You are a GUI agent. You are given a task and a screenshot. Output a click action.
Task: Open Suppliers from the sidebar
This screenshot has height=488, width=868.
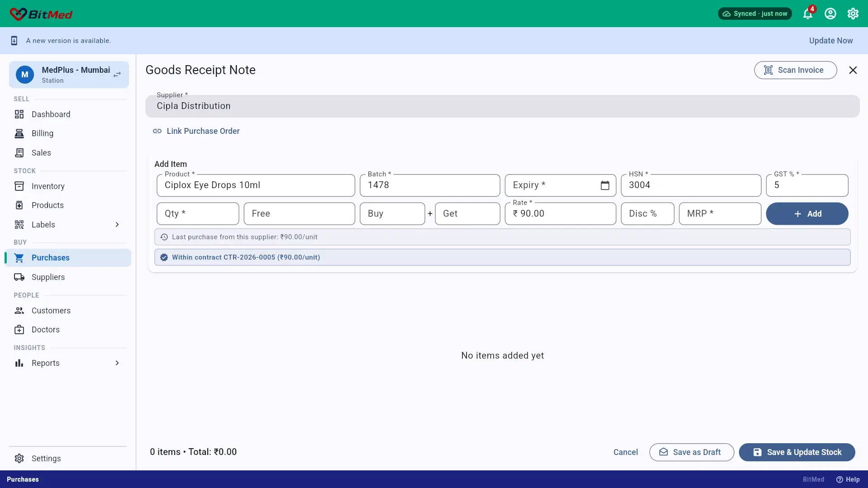point(68,277)
